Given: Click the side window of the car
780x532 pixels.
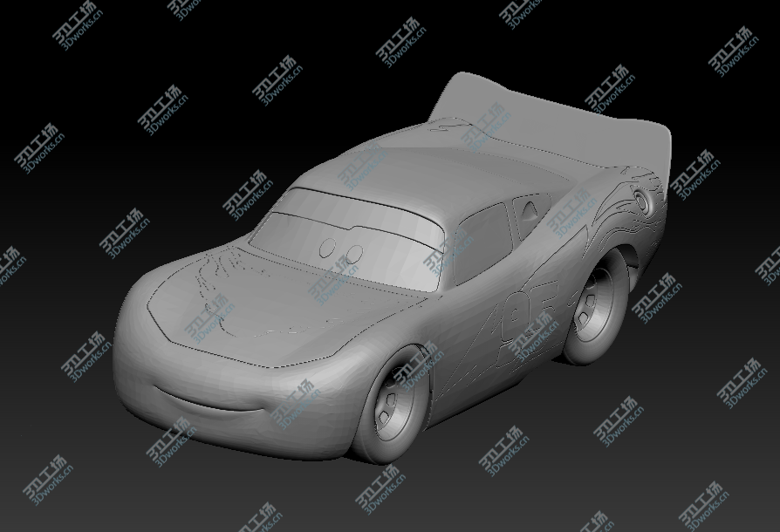Looking at the screenshot, I should [x=483, y=243].
